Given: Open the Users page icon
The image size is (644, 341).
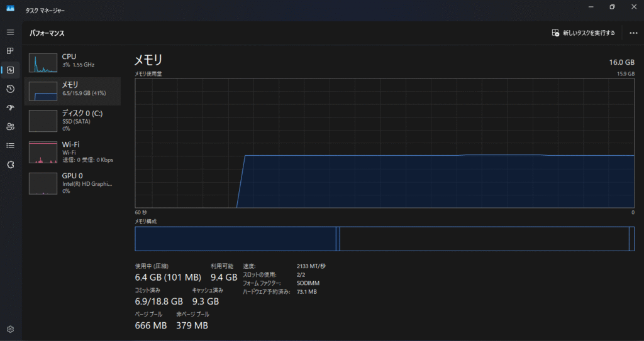Looking at the screenshot, I should coord(11,127).
